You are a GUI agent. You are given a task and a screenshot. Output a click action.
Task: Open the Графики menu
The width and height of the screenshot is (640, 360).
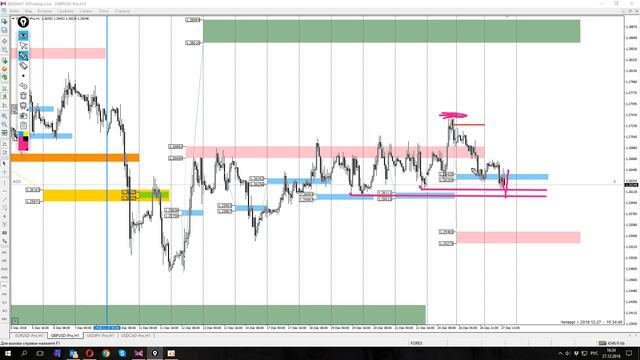tap(66, 11)
